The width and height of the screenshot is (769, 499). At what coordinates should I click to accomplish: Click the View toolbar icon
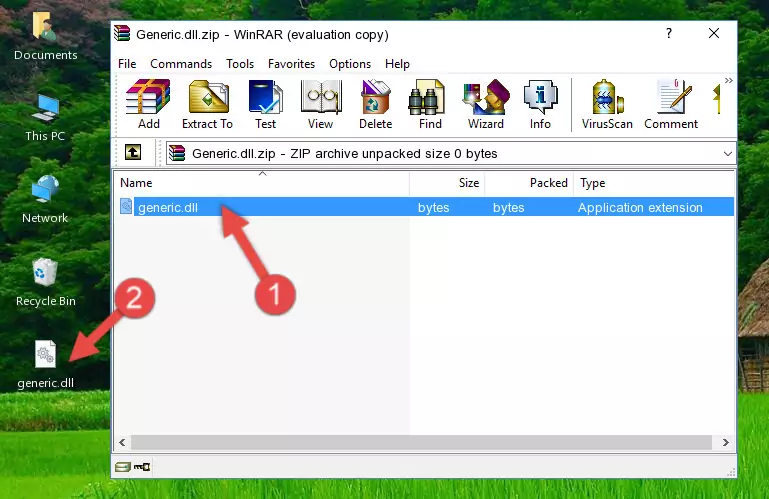pos(321,105)
